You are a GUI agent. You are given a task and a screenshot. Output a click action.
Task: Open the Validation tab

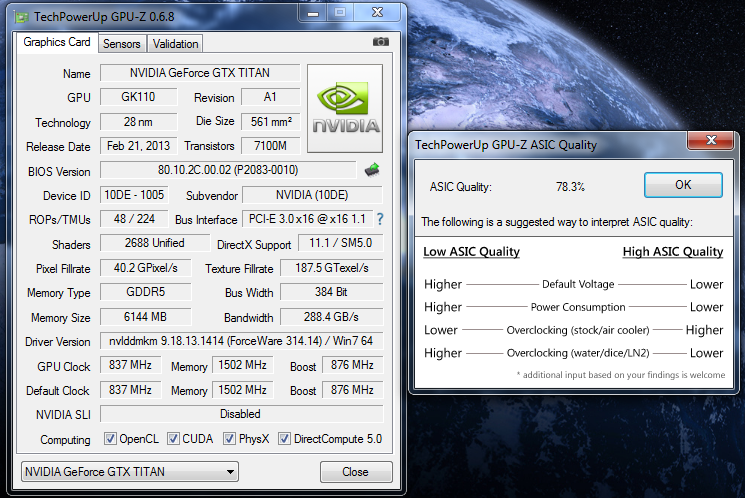coord(176,44)
